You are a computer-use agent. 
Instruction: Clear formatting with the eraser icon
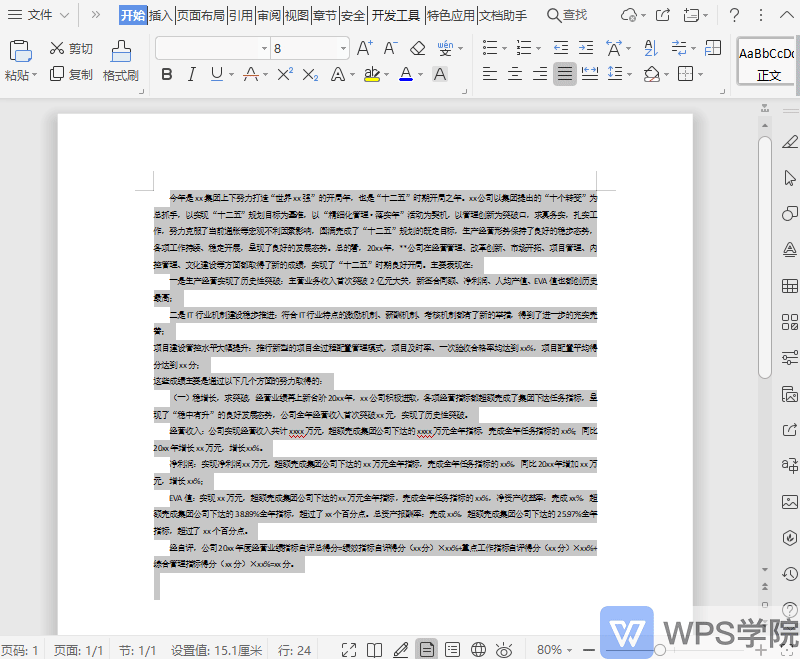[x=418, y=48]
